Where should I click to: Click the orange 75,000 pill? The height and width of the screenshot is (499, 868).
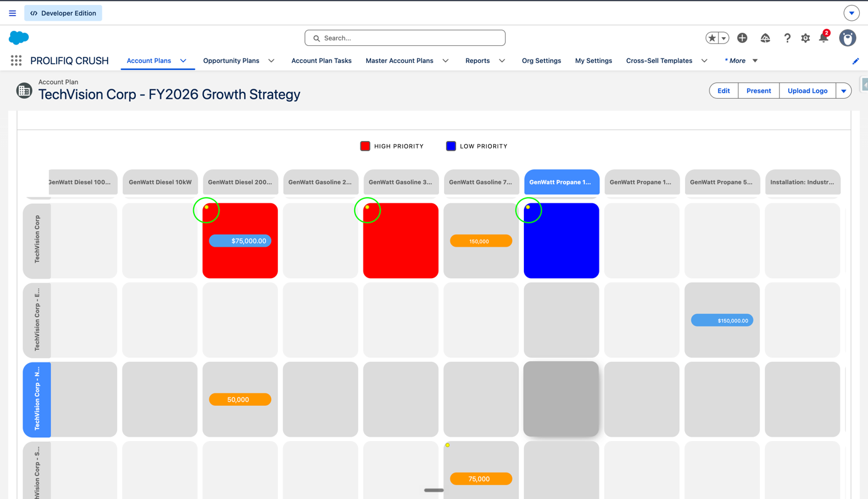[481, 479]
